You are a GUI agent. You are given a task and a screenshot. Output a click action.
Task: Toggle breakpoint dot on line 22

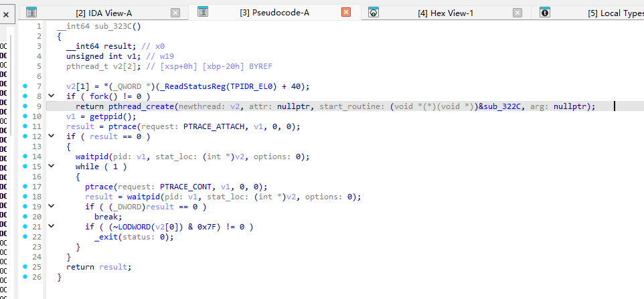coord(25,237)
